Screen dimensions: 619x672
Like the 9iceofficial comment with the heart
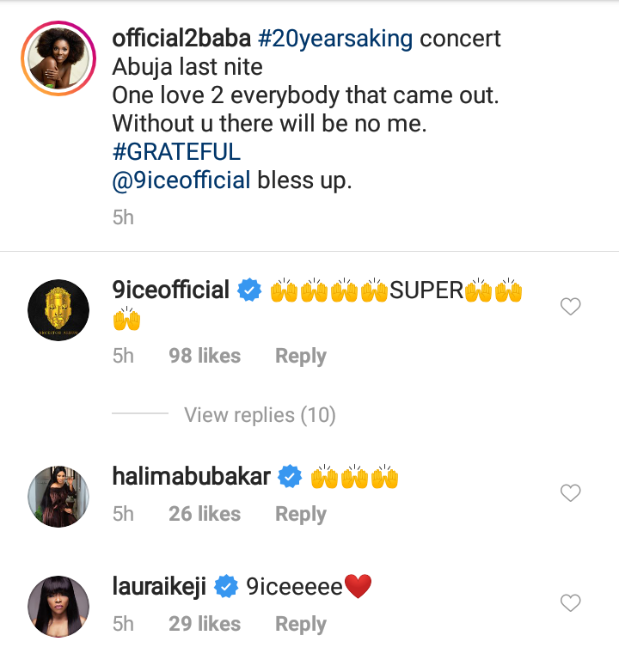(571, 307)
